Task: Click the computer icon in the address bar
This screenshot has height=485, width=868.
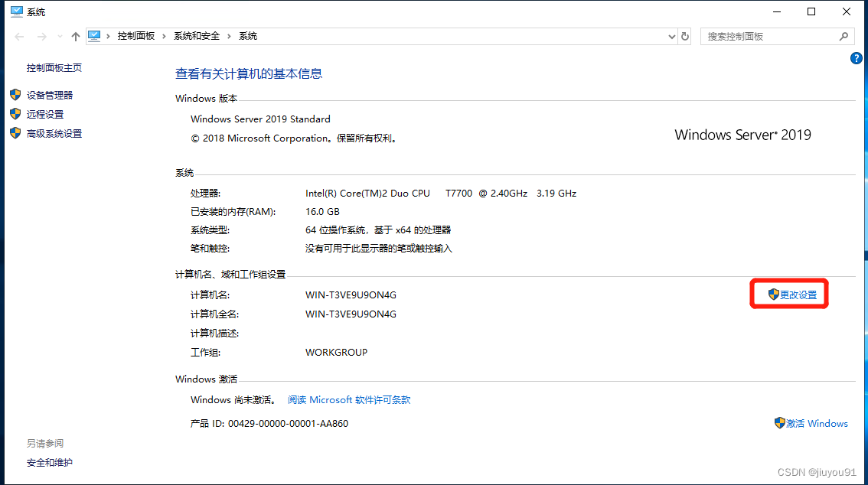Action: pyautogui.click(x=95, y=36)
